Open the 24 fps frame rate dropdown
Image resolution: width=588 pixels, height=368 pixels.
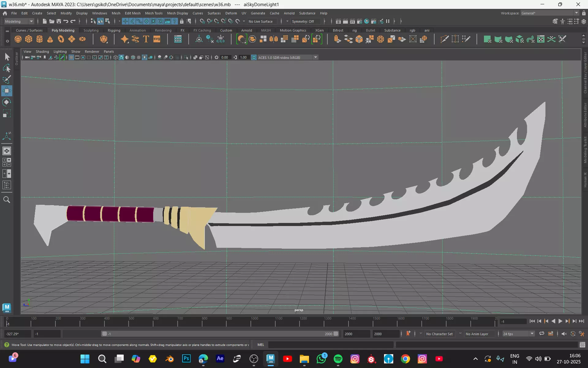click(518, 334)
